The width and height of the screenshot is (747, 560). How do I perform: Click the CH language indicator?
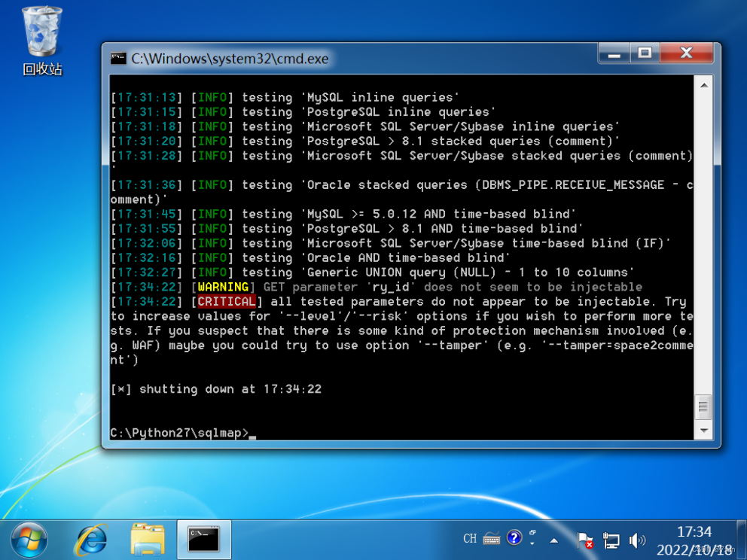point(470,539)
